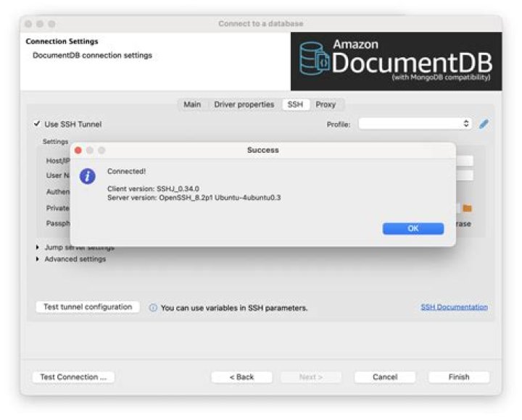Screen dimensions: 522x420
Task: Click the pencil icon to edit SSH profile
Action: [484, 124]
